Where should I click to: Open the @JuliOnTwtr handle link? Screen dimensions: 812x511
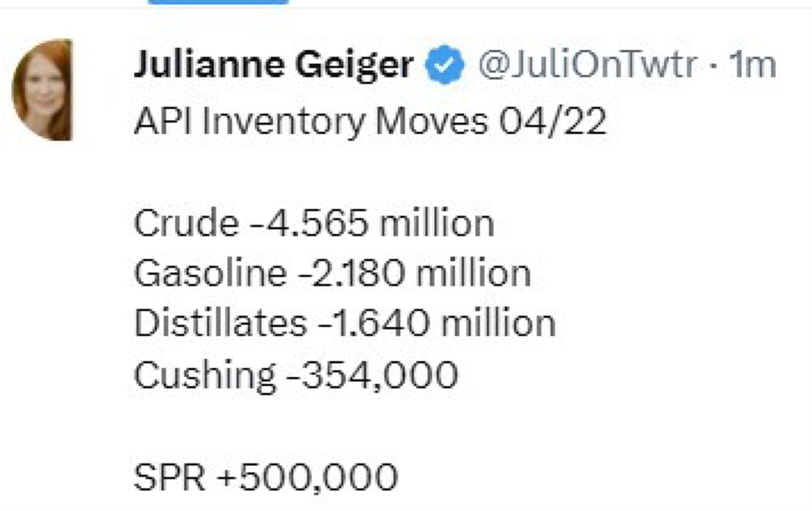tap(585, 66)
